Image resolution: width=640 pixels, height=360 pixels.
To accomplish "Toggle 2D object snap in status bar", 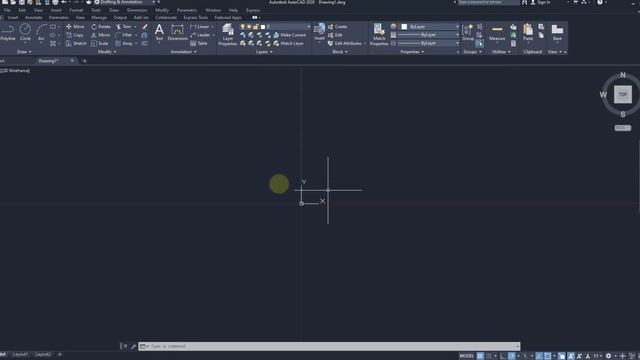I will pyautogui.click(x=547, y=356).
